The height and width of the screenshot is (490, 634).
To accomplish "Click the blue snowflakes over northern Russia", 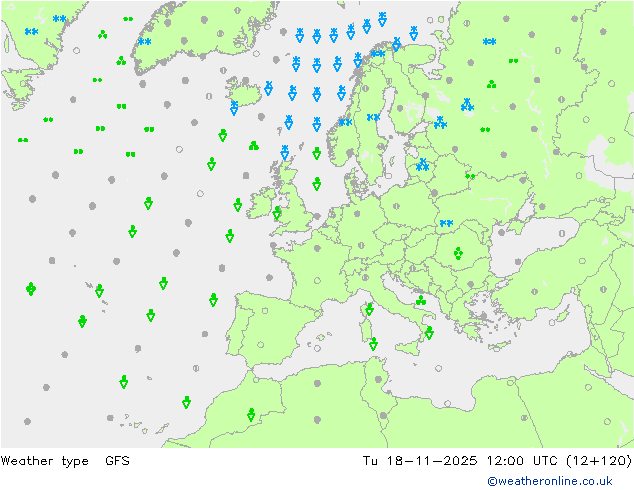I will [489, 41].
